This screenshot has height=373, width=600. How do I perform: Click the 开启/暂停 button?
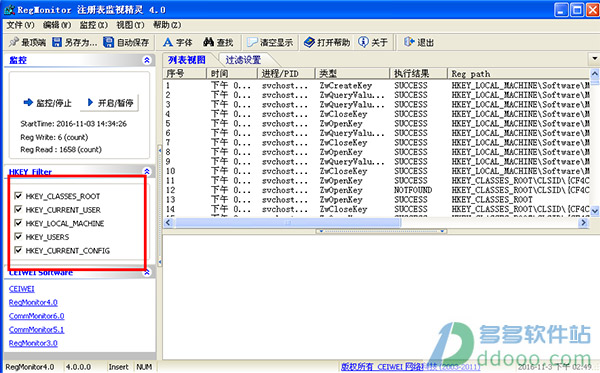[110, 103]
